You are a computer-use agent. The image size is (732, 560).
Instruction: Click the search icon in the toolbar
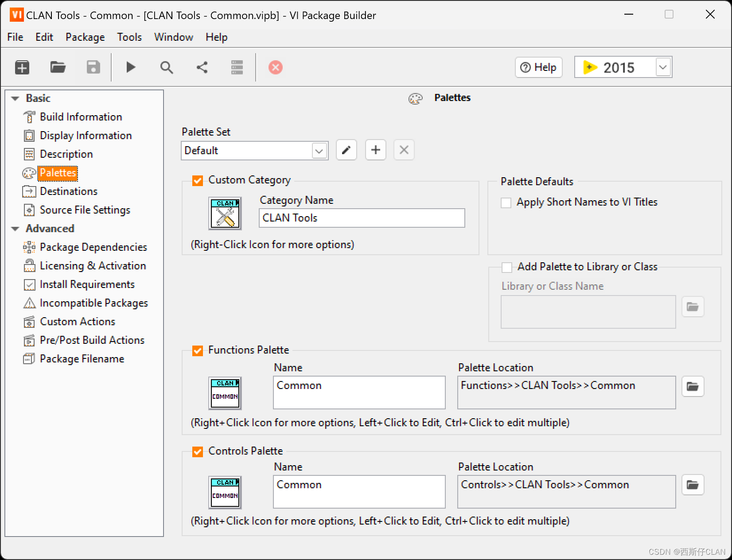point(166,67)
